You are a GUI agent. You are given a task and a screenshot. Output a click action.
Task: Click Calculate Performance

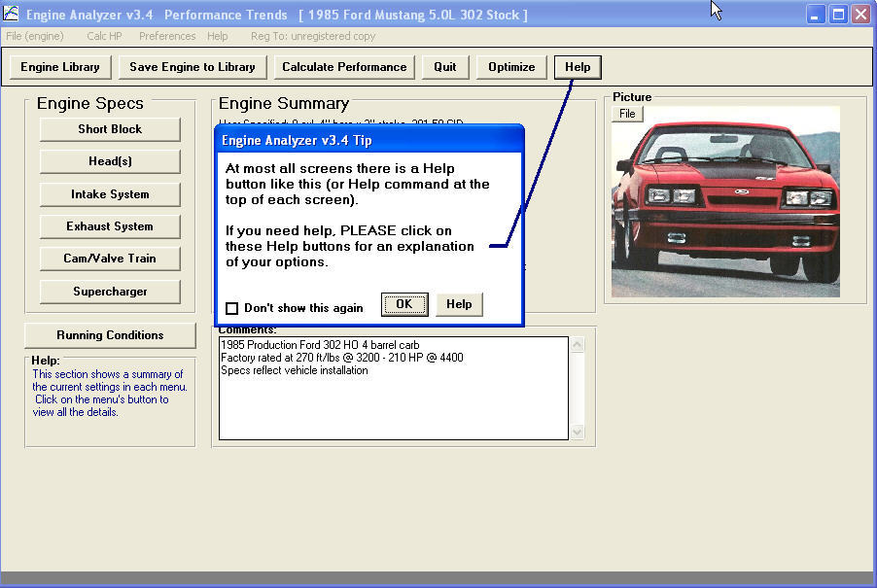coord(342,66)
